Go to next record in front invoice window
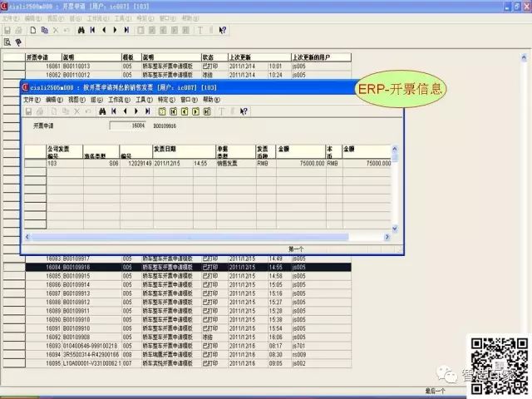The width and height of the screenshot is (532, 399). 136,111
